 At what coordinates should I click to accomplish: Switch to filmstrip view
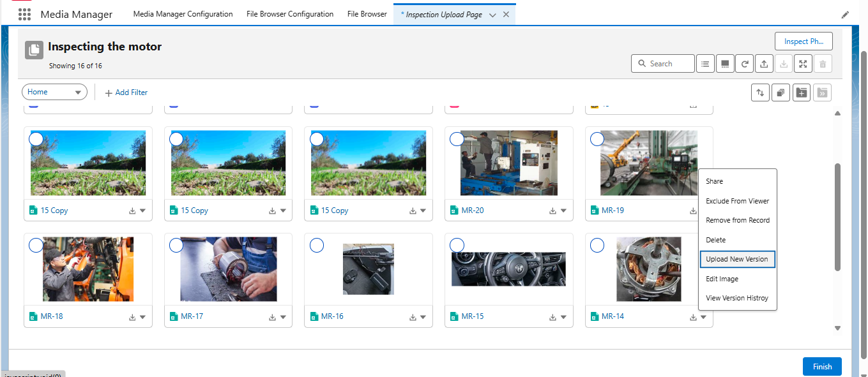[725, 64]
